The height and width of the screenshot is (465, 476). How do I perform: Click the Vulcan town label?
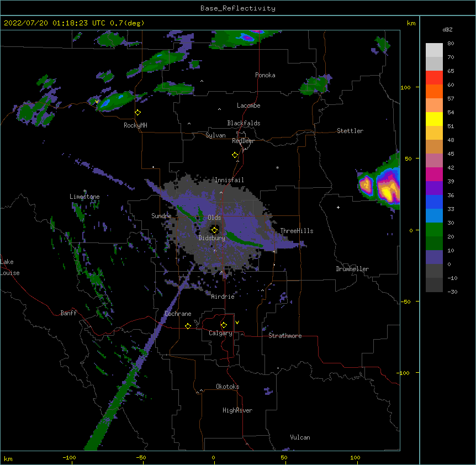[300, 437]
